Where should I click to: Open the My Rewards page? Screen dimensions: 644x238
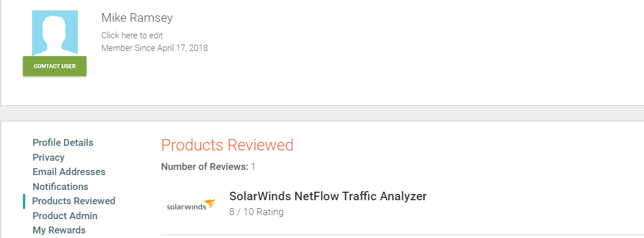(x=59, y=230)
